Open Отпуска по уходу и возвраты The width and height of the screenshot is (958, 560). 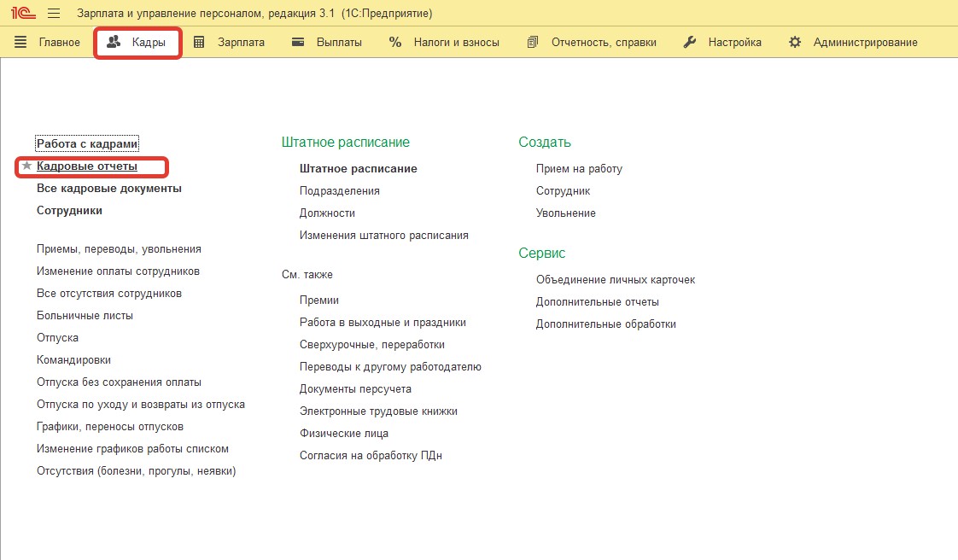(x=141, y=405)
